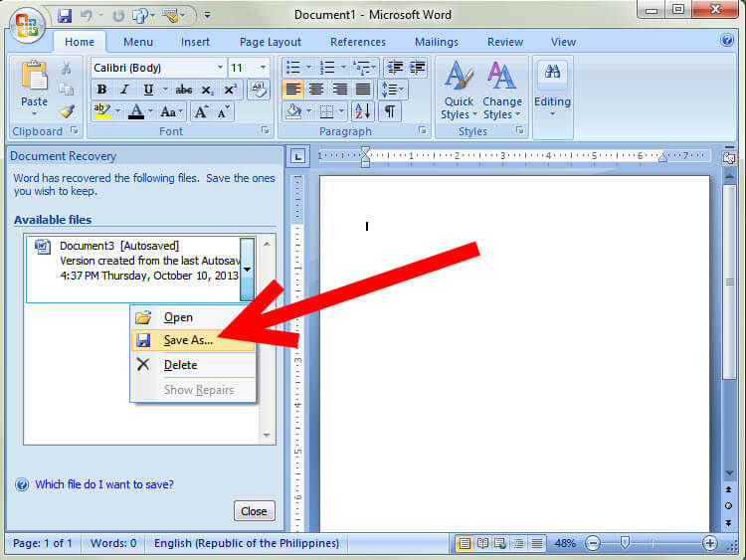Click Show/Hide paragraph marks icon

pos(390,111)
